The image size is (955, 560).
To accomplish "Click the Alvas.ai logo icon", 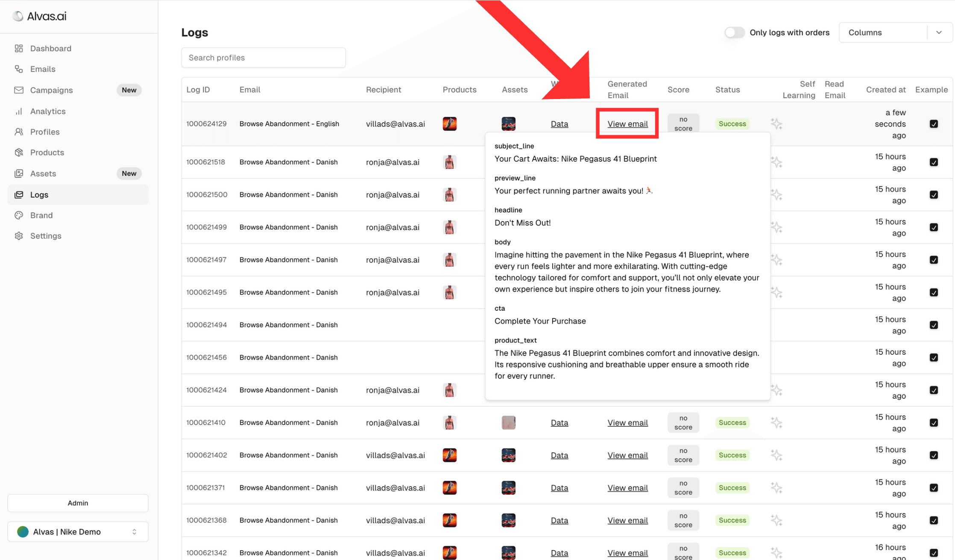I will point(18,16).
